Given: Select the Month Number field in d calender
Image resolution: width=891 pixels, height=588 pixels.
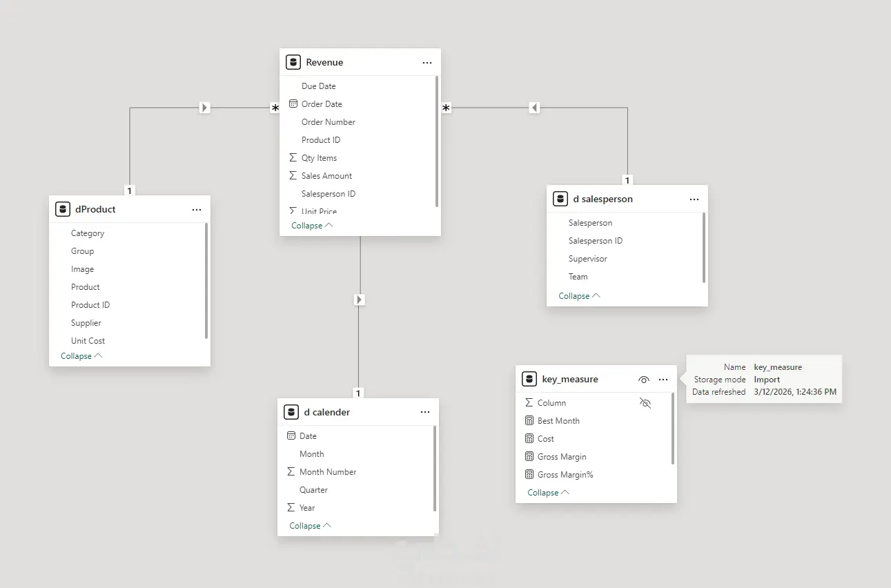Looking at the screenshot, I should pos(328,472).
